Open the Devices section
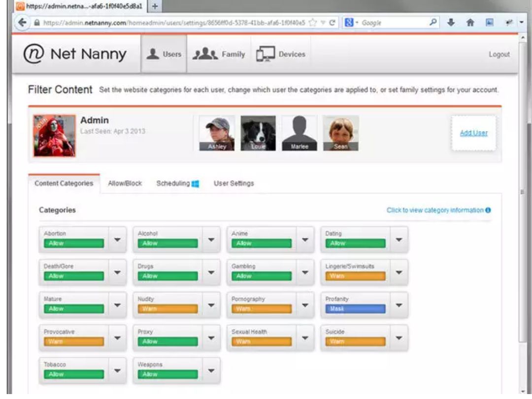 click(281, 54)
